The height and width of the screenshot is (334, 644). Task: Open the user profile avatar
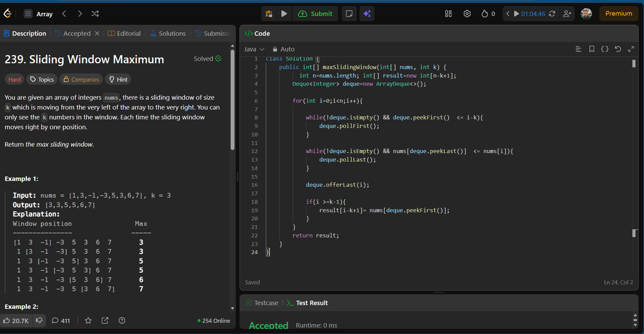click(587, 14)
